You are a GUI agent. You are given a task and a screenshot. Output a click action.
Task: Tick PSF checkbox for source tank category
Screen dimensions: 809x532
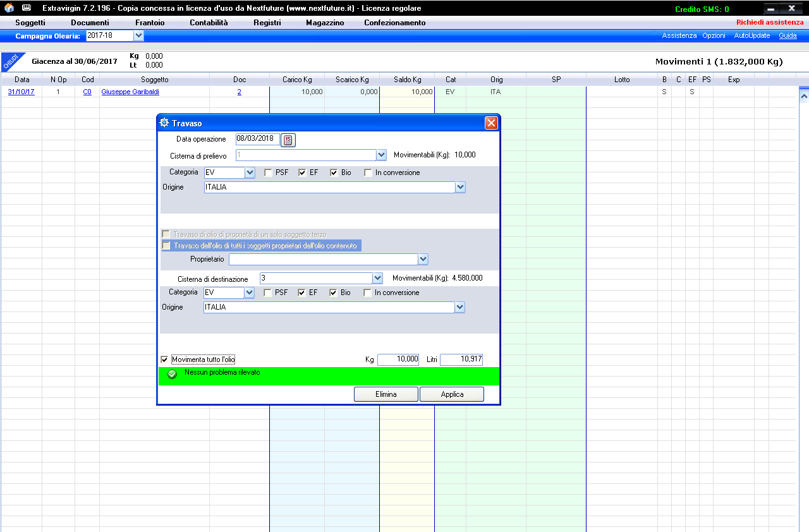pos(268,172)
